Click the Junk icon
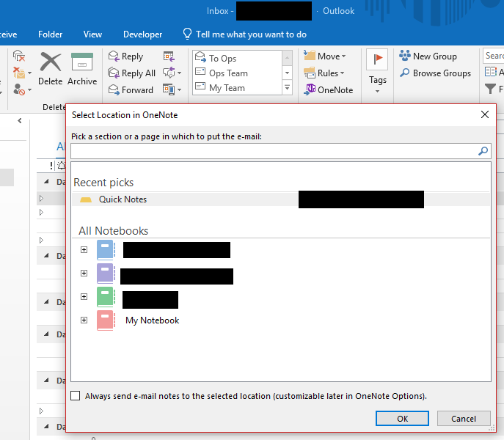 pos(19,89)
